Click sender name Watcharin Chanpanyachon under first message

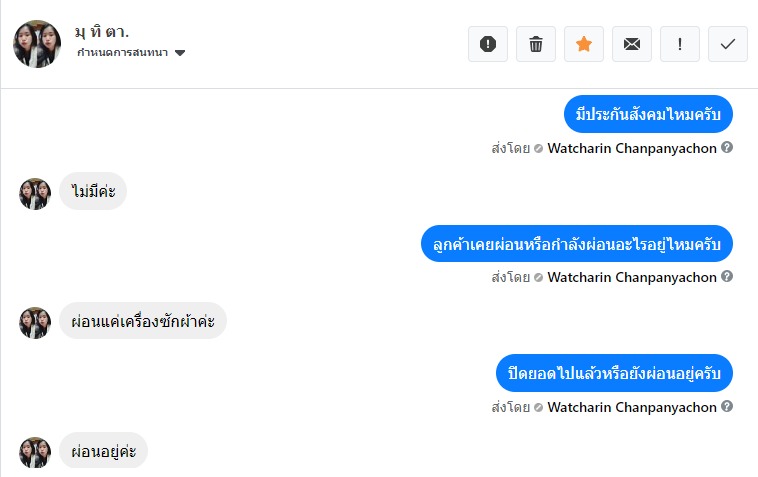pyautogui.click(x=632, y=148)
